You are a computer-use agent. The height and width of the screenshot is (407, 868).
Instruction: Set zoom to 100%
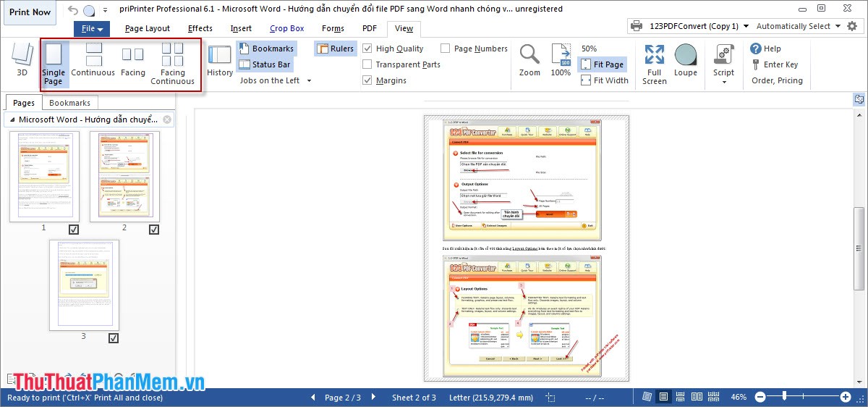[561, 60]
